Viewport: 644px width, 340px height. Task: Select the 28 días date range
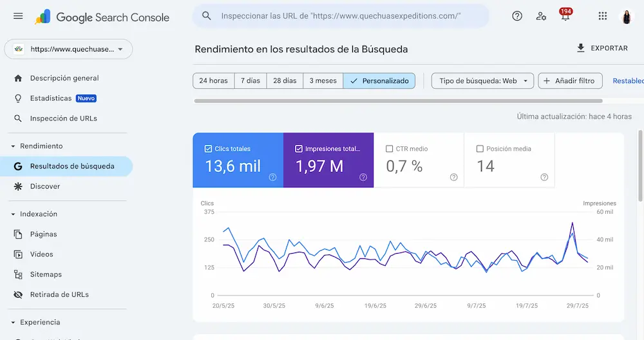click(x=285, y=81)
